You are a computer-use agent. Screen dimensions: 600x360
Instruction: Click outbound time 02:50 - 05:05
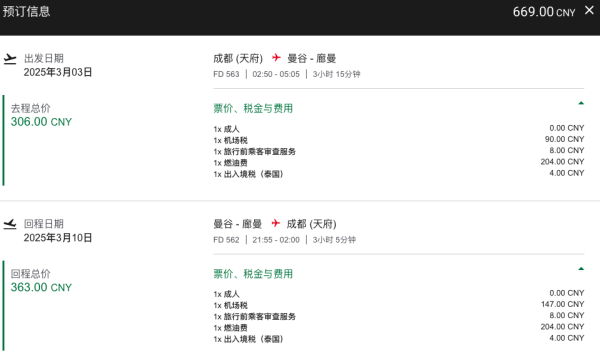(276, 74)
